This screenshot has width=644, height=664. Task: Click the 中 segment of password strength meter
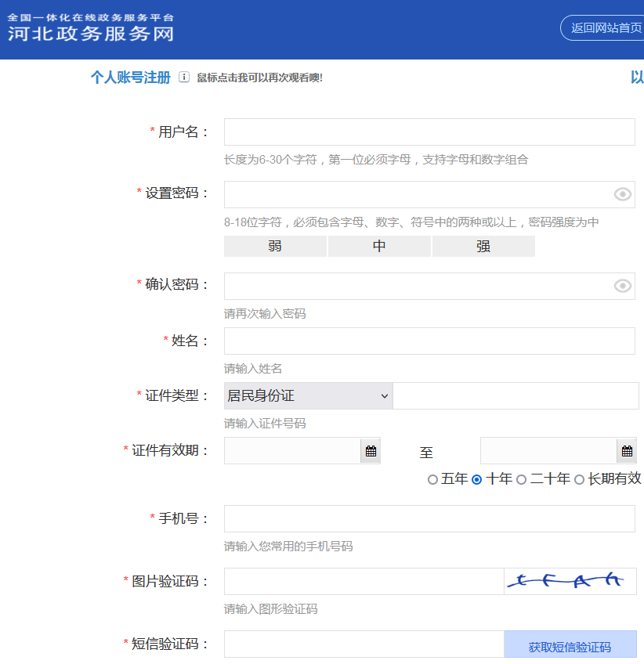tap(379, 246)
